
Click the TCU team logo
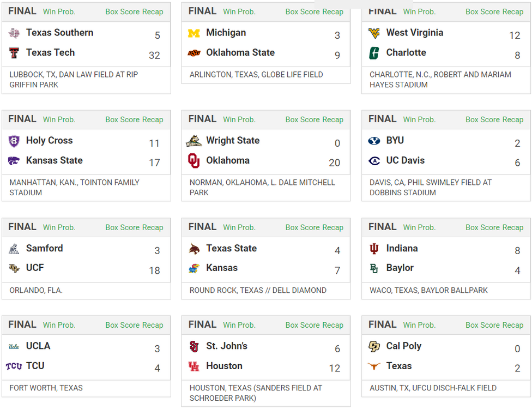(x=14, y=366)
